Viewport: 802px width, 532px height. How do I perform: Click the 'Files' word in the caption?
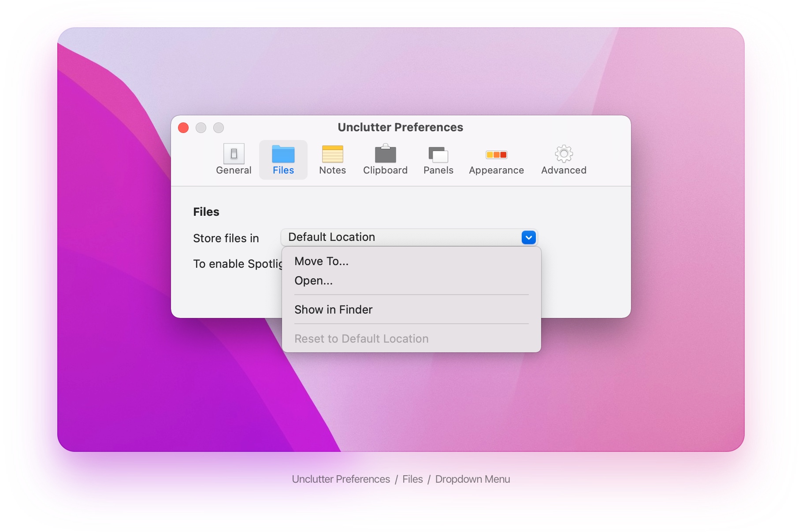tap(412, 479)
